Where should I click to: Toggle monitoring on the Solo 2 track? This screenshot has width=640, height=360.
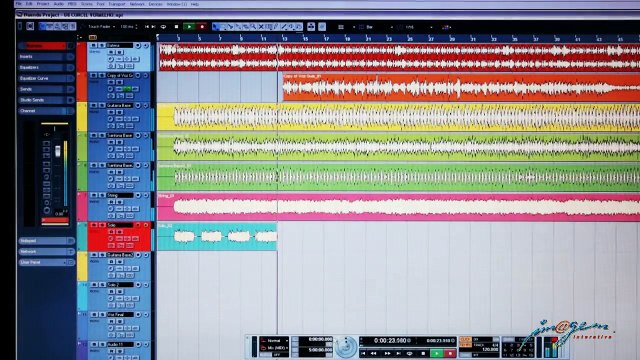tap(146, 285)
